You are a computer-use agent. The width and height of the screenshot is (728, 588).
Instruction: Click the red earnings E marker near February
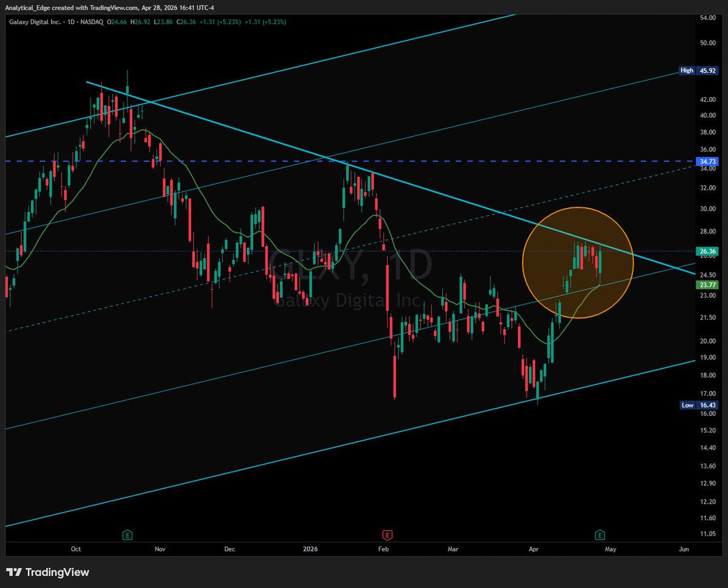point(387,535)
